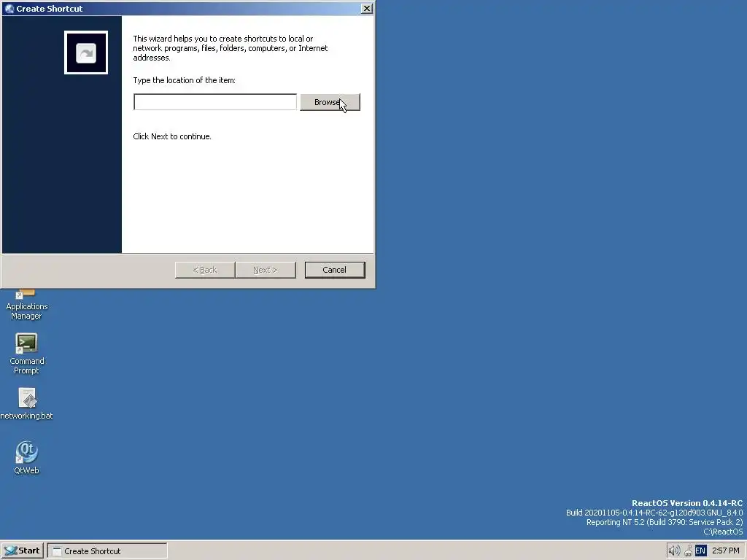The image size is (747, 560).
Task: Click the shortcut wizard arrow image
Action: (x=86, y=52)
